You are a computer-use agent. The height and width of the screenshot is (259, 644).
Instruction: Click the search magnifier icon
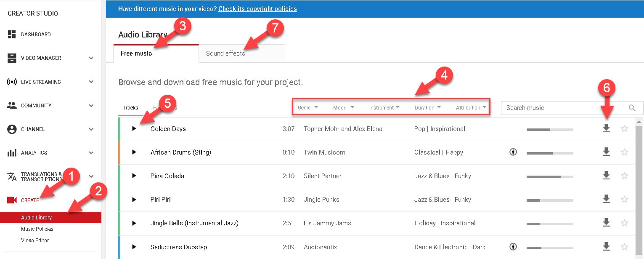[x=632, y=108]
